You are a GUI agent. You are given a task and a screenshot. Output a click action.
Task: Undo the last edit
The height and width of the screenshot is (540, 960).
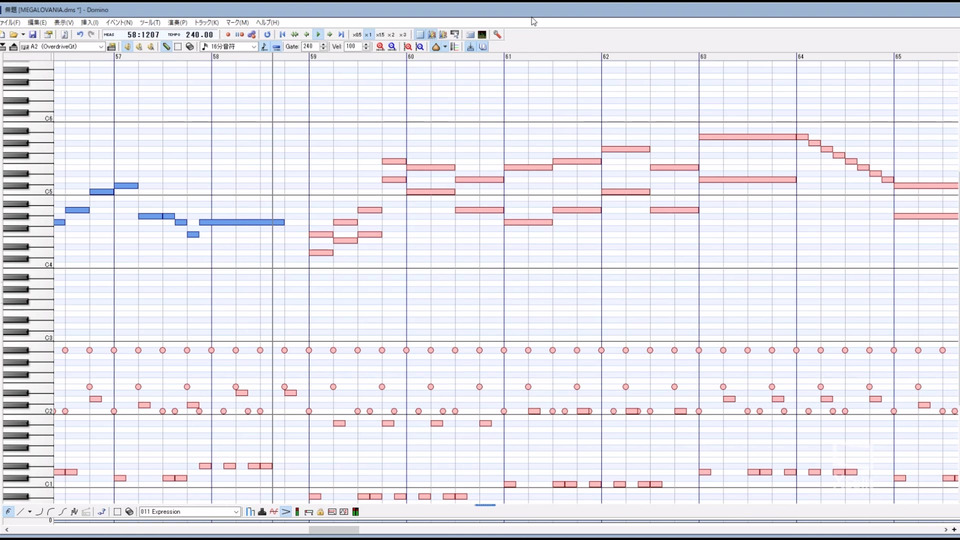click(80, 35)
